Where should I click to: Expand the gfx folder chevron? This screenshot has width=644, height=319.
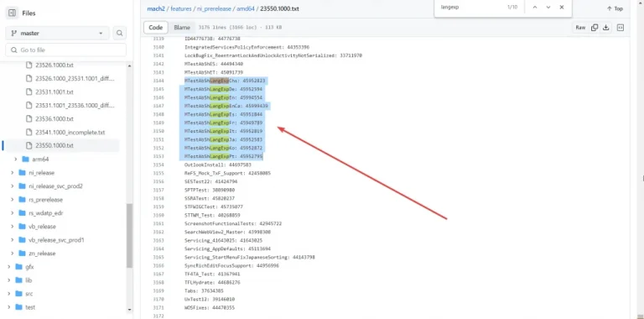8,267
